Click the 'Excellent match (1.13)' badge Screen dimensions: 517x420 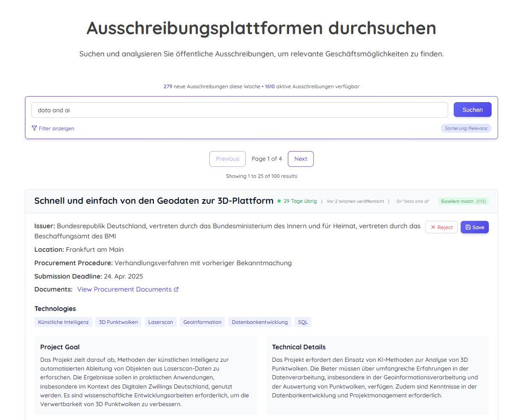coord(463,201)
